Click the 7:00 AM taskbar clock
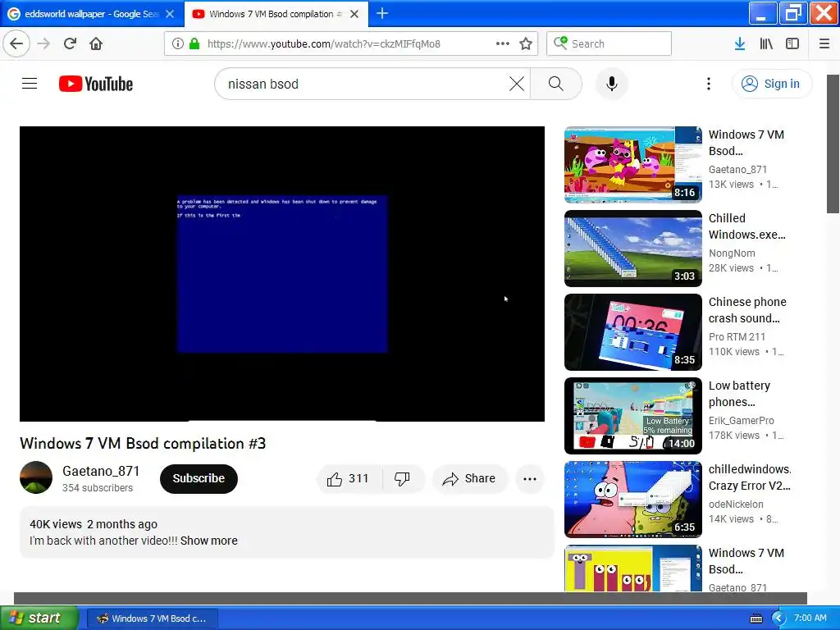Screen dimensions: 840x630 [810, 618]
